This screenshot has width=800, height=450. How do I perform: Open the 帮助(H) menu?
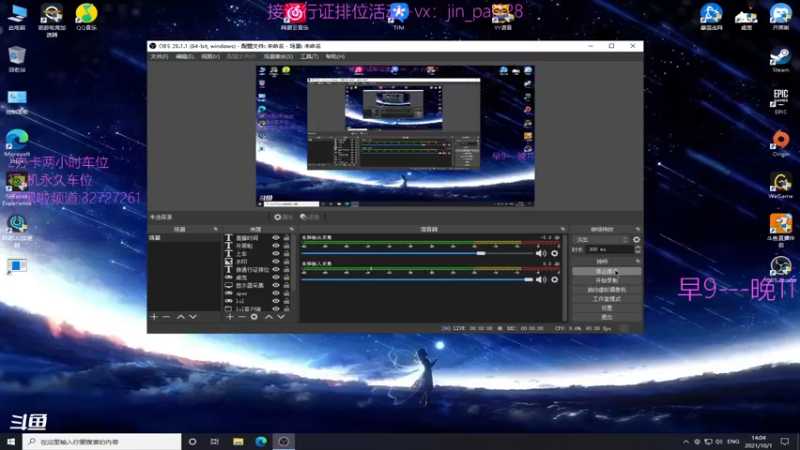(335, 57)
